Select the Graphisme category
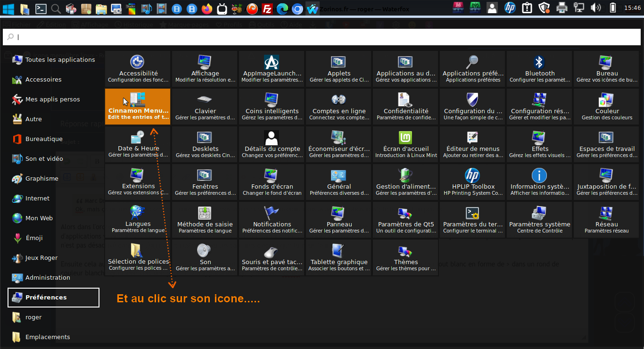The image size is (644, 349). click(41, 179)
